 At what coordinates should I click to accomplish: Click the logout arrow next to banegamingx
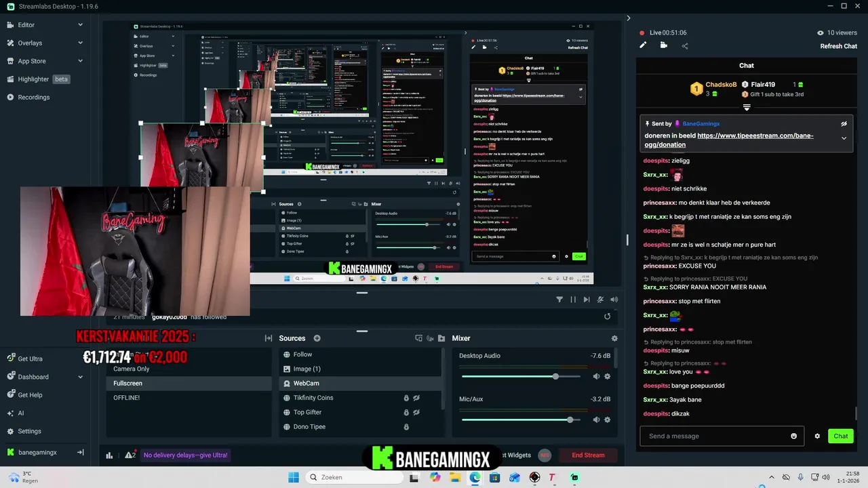click(80, 452)
